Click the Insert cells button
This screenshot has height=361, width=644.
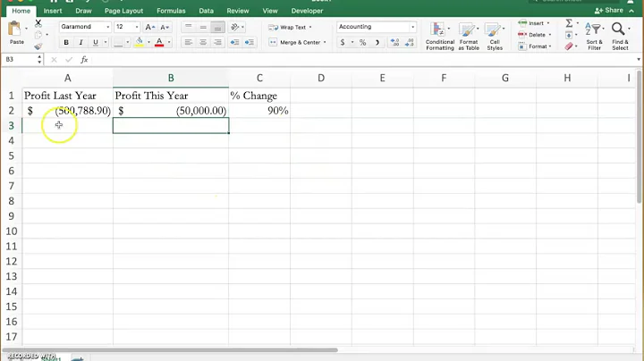533,23
